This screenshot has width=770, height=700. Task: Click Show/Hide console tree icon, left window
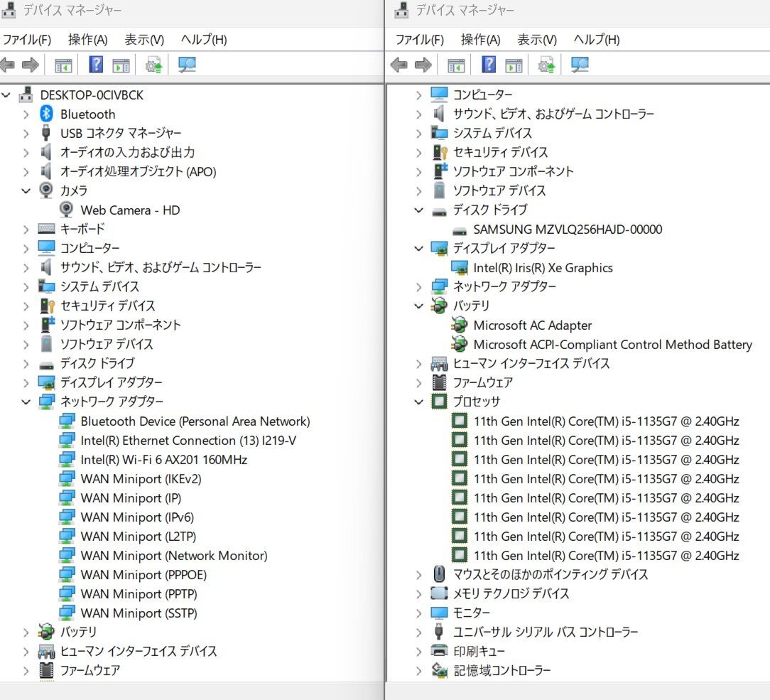[63, 65]
